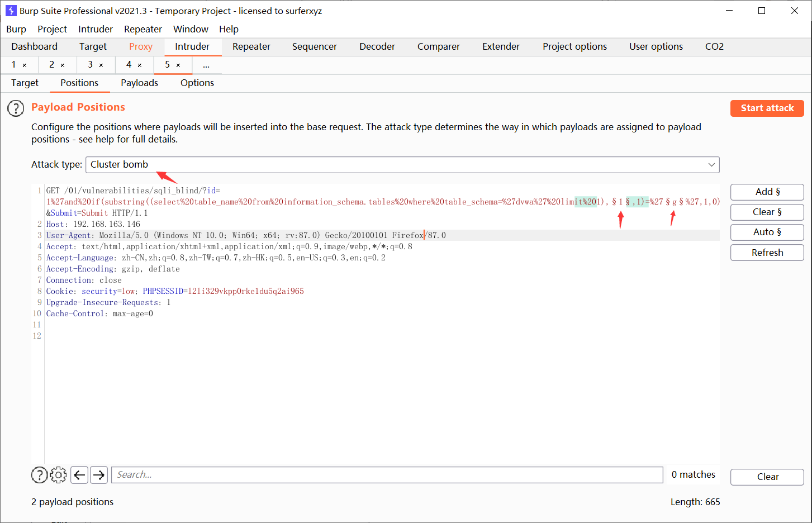
Task: Select Intruder attack tab 1
Action: [x=14, y=65]
